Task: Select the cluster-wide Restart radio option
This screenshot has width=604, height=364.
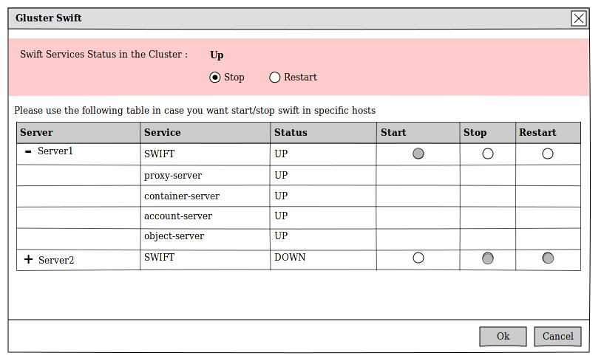Action: [275, 77]
